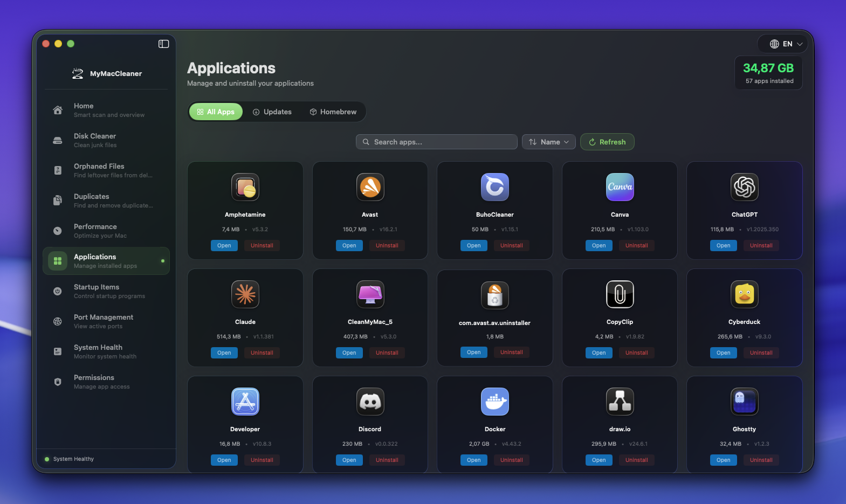Click the draw.io app icon
This screenshot has width=846, height=504.
tap(620, 402)
